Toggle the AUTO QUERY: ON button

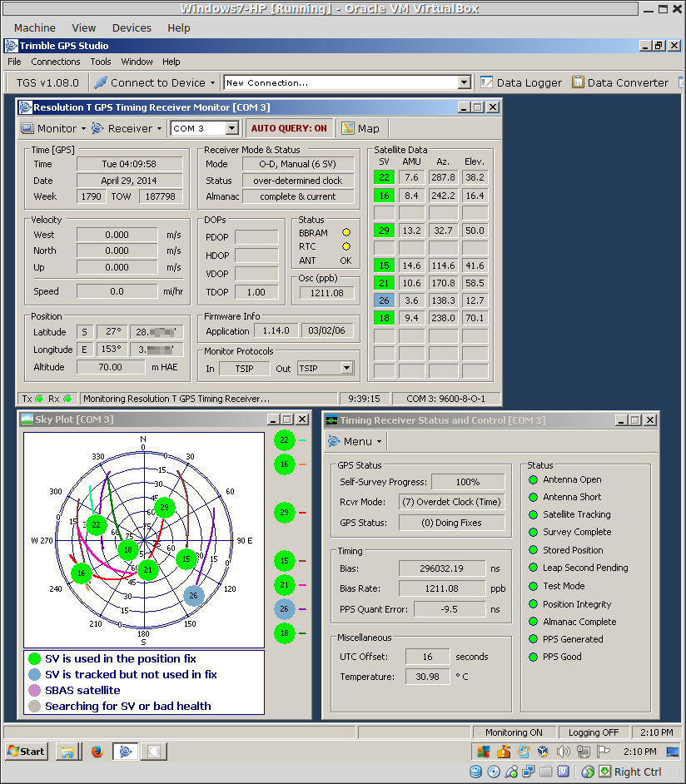289,128
